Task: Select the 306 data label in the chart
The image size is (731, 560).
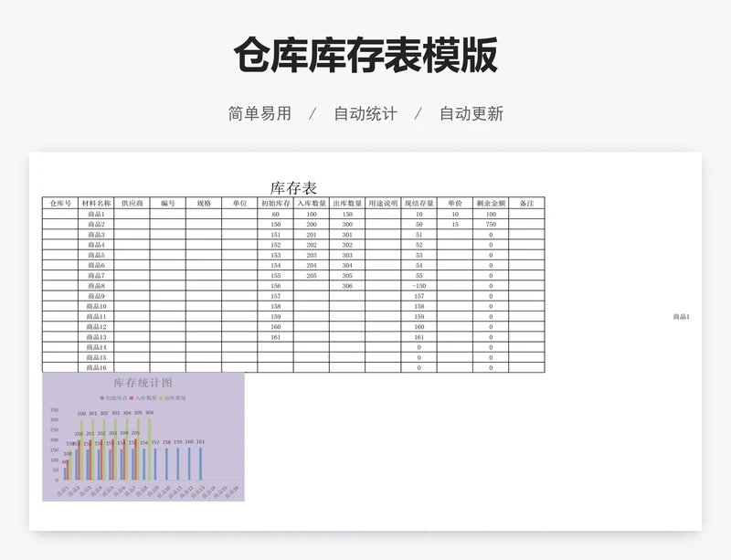Action: [x=149, y=413]
